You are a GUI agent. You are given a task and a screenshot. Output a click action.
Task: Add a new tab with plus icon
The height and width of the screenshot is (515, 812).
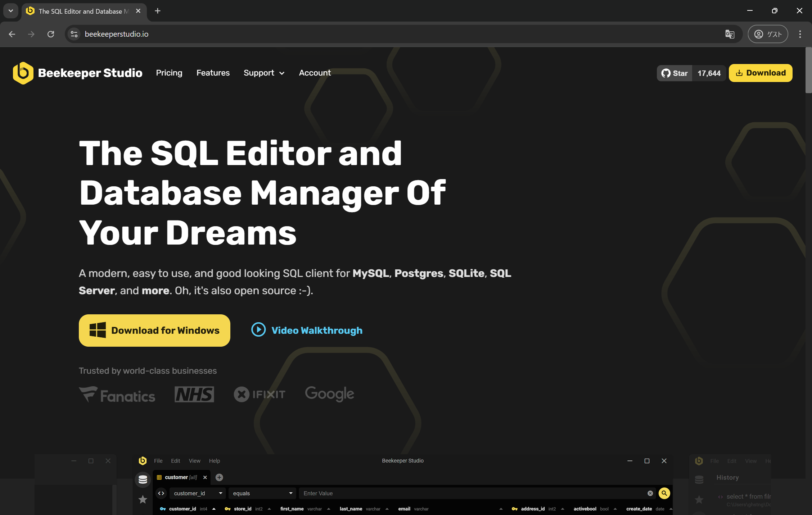click(x=219, y=477)
